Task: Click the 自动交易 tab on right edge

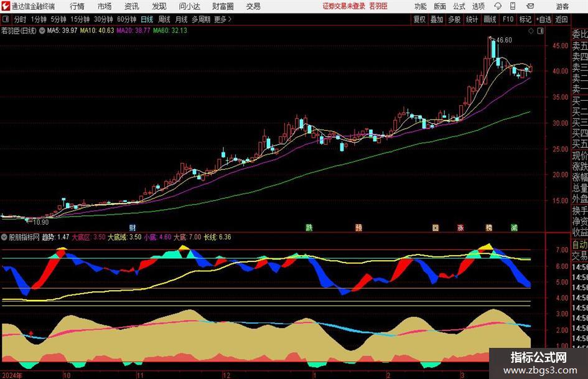Action: pyautogui.click(x=580, y=250)
